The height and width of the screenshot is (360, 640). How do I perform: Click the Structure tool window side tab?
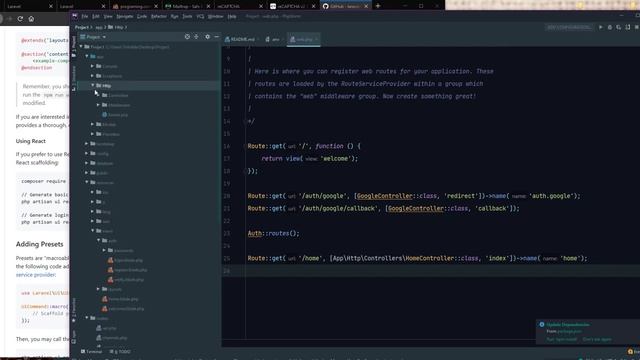74,77
